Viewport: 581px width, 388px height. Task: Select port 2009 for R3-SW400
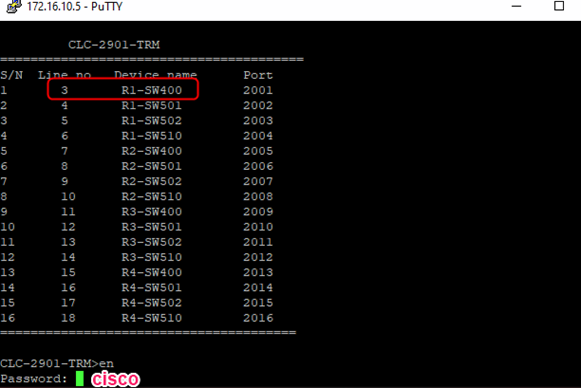tap(258, 212)
